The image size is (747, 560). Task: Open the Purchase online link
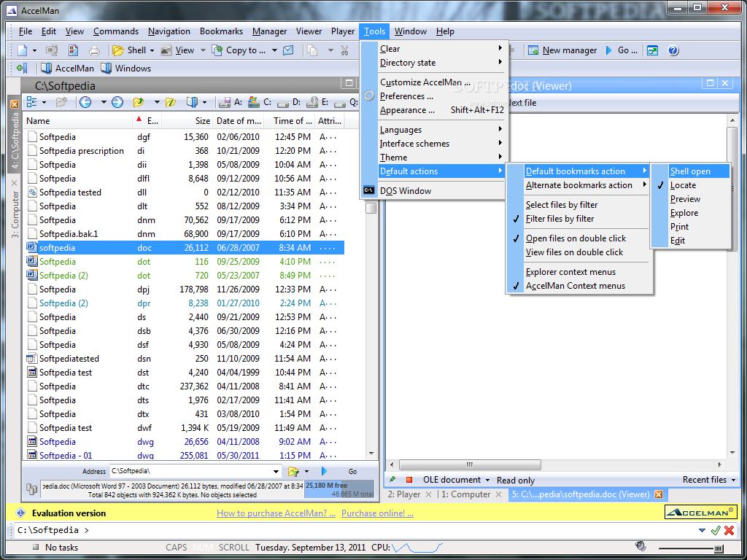377,513
